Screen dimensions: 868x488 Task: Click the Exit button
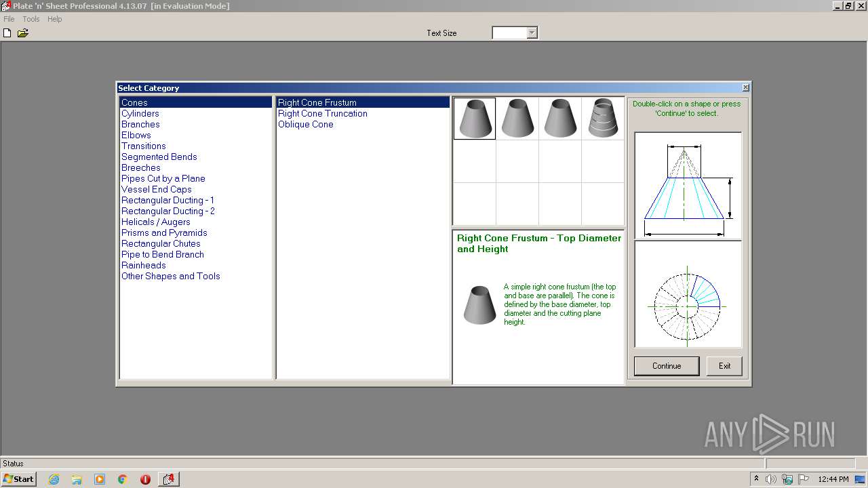[725, 366]
